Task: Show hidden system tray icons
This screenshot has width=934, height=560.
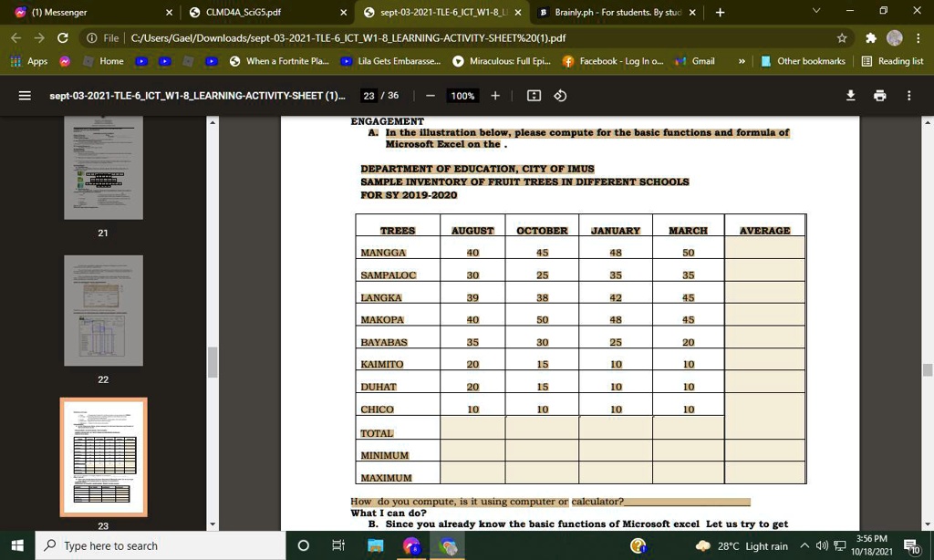Action: click(x=804, y=545)
